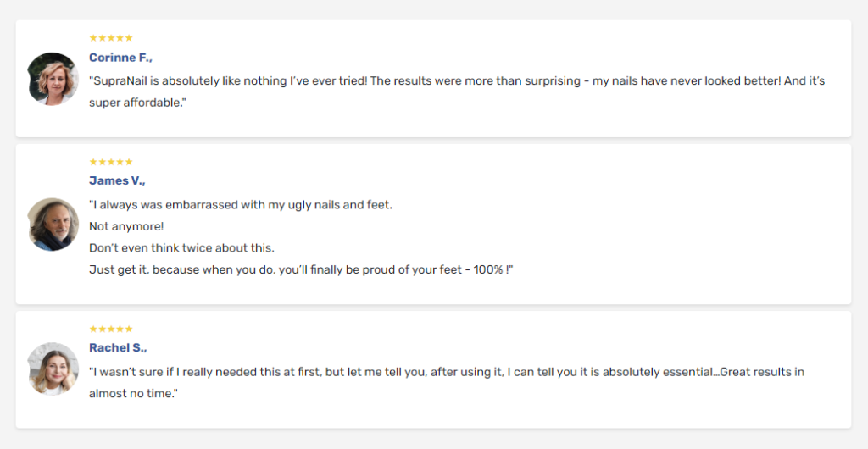Click the five-star rating above Corinne F.
Screen dimensions: 868x449
coord(111,38)
